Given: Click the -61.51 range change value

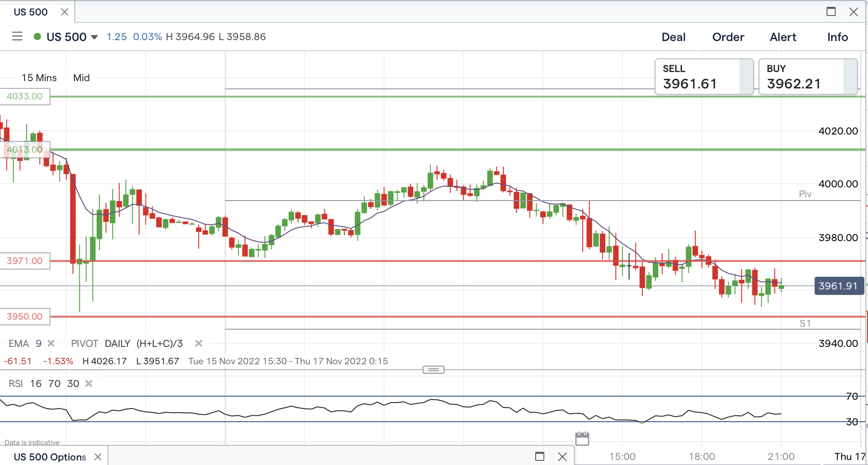Looking at the screenshot, I should (18, 362).
